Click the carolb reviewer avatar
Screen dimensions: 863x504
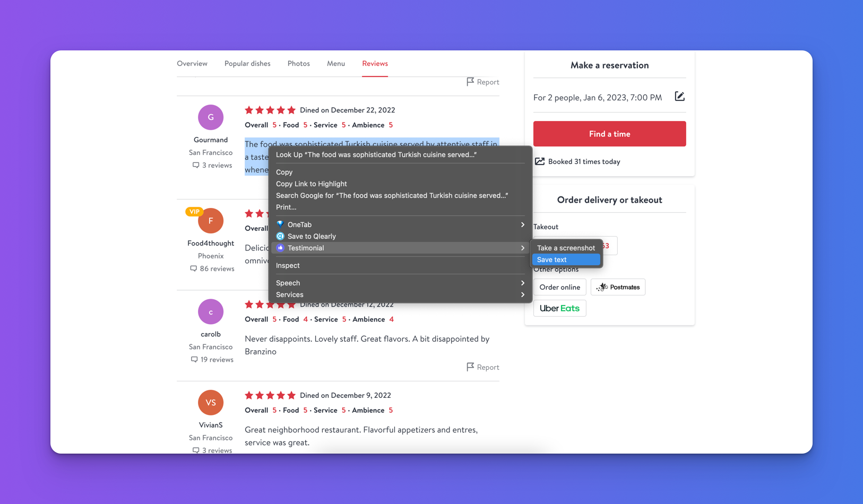pos(211,312)
